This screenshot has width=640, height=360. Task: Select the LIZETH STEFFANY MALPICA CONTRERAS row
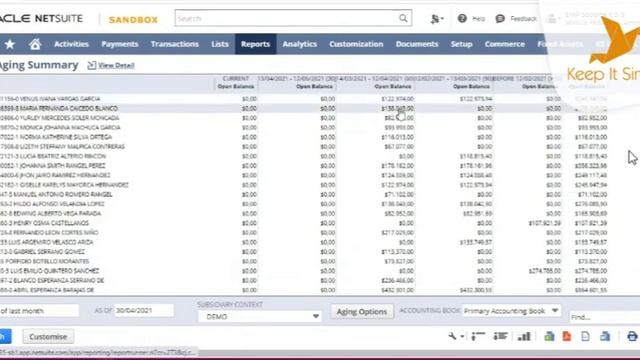[304, 147]
